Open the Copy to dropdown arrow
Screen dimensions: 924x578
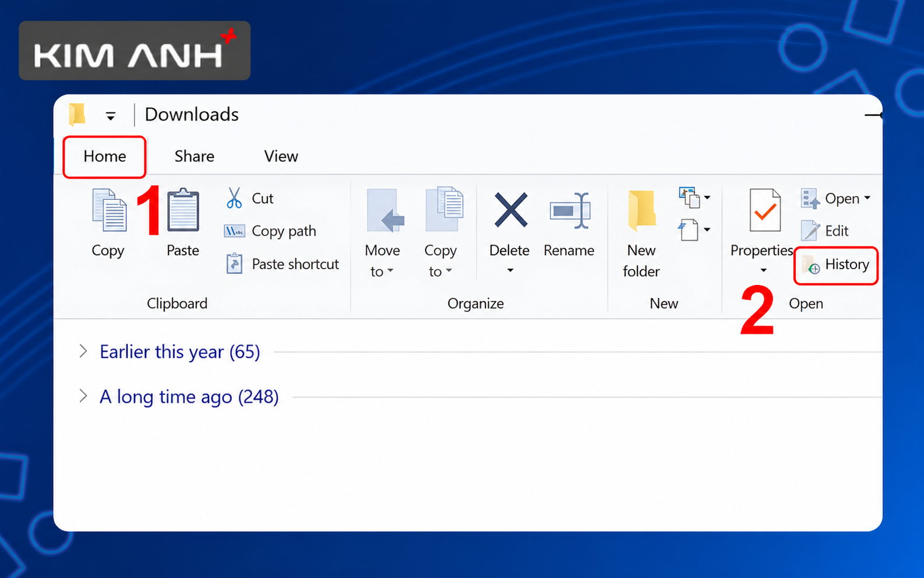pos(449,271)
